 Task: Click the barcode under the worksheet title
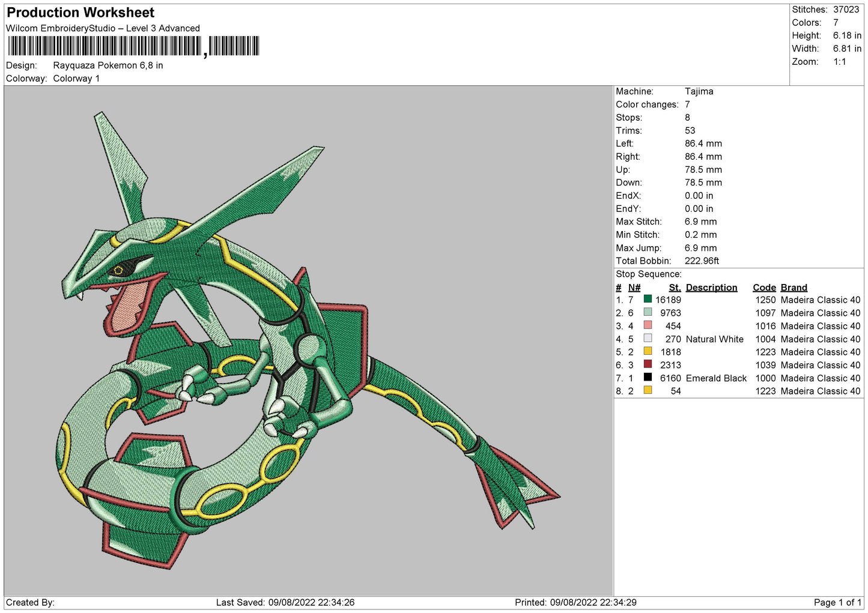tap(133, 46)
